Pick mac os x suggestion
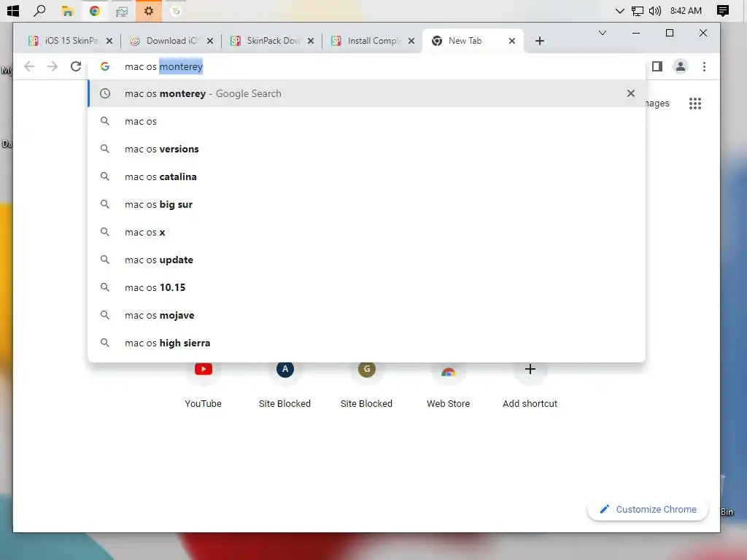 coord(366,233)
